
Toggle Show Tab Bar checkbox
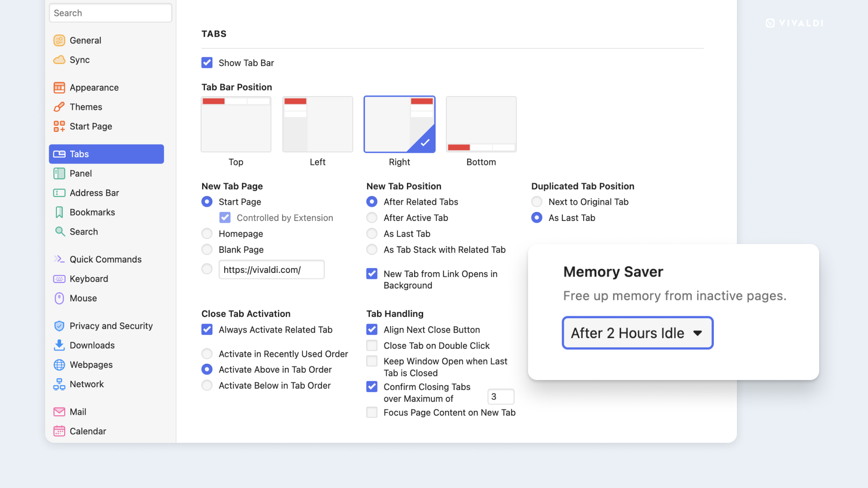click(x=207, y=62)
